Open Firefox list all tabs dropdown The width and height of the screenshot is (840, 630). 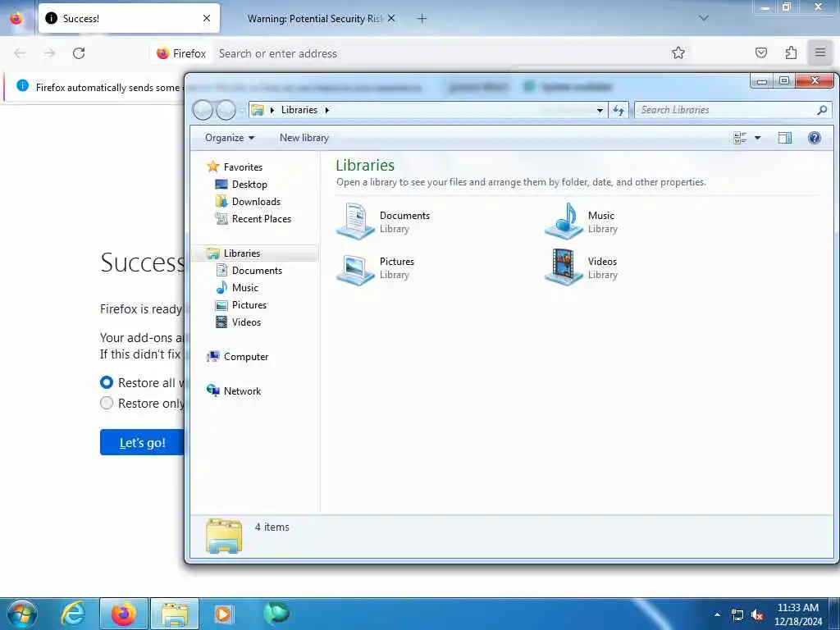pyautogui.click(x=704, y=18)
